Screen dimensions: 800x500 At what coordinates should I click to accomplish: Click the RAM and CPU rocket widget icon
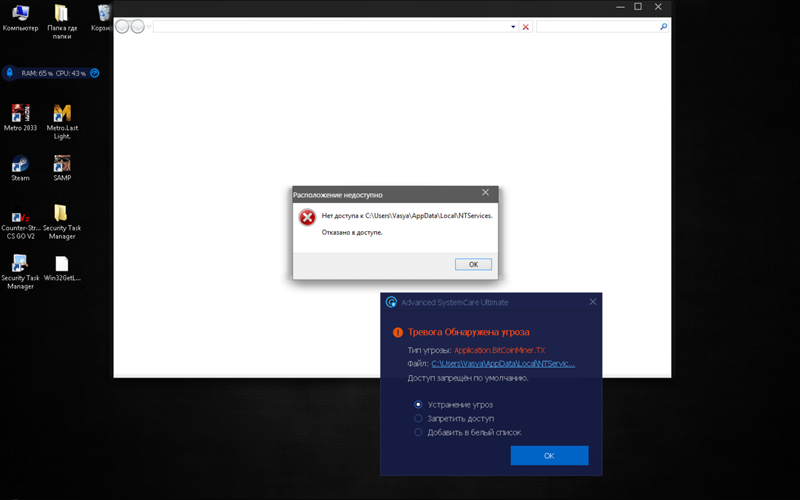[10, 73]
